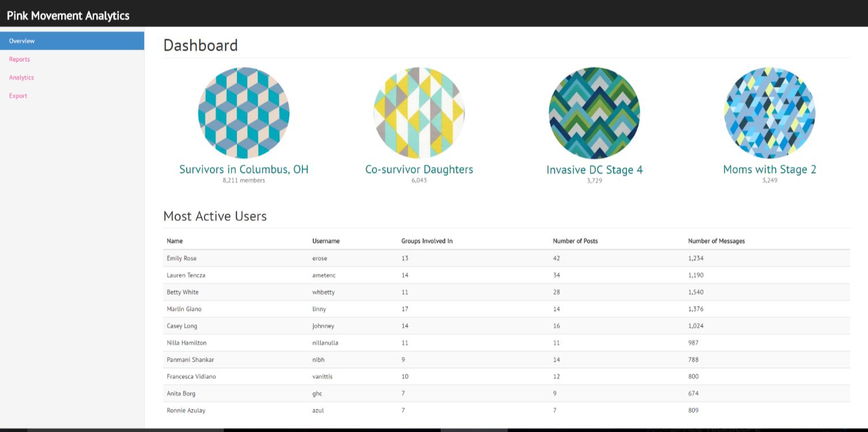Click the Co-survivor Daughters heading link

pos(419,170)
